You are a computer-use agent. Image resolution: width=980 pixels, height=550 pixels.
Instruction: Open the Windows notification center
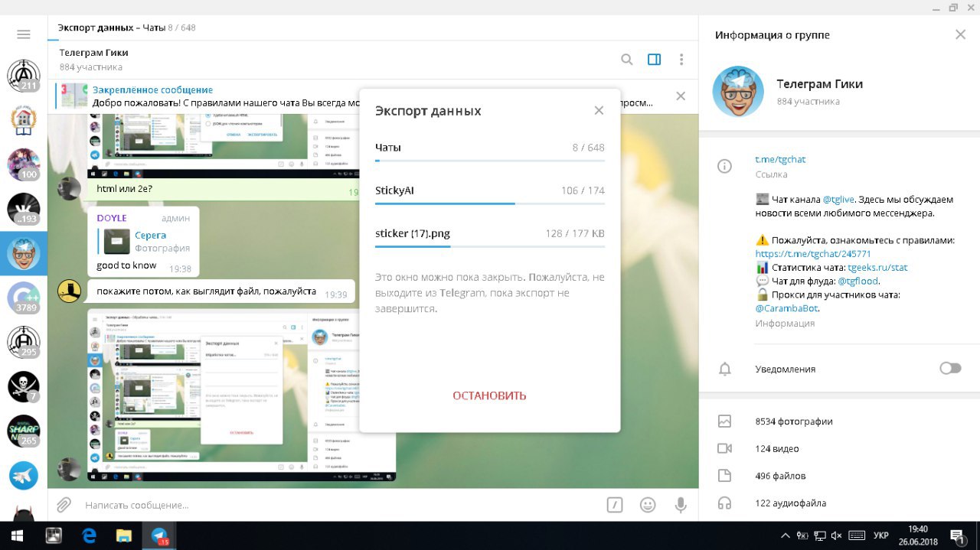pos(957,535)
